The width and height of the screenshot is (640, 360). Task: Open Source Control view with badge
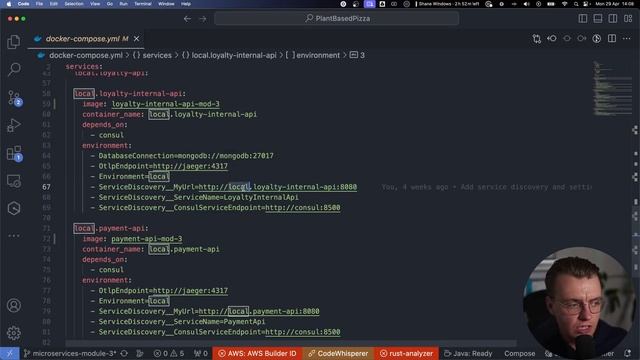[14, 98]
